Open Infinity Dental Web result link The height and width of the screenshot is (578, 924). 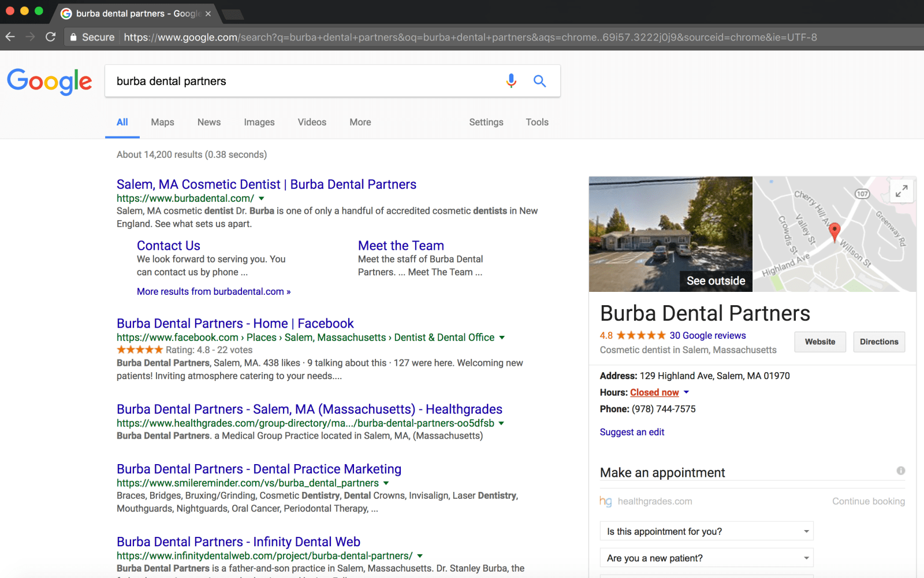239,542
